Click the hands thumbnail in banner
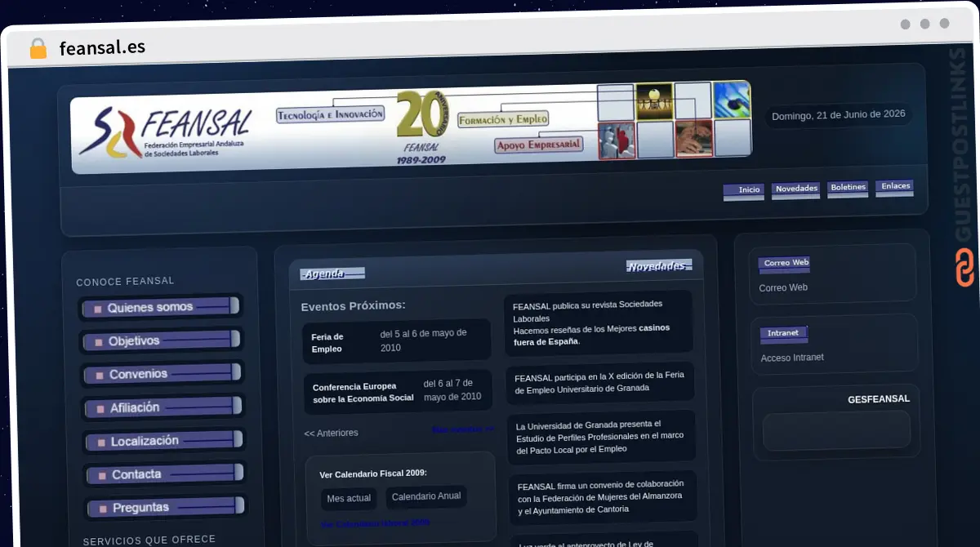This screenshot has width=980, height=547. 694,138
